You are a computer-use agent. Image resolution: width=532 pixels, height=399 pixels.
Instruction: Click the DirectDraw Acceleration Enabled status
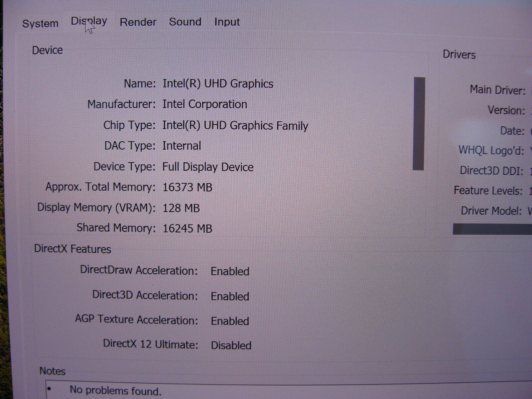click(230, 271)
